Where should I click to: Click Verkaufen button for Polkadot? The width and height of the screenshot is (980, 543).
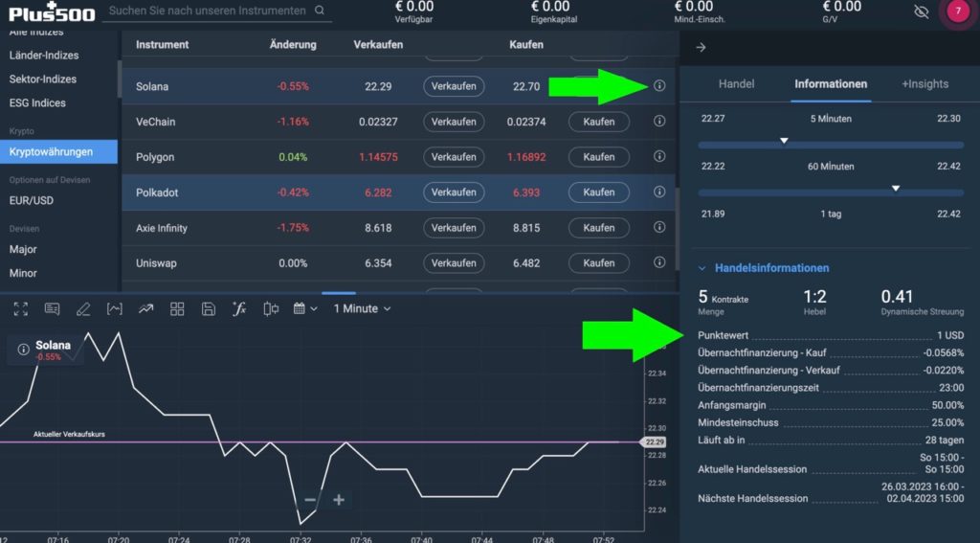[x=454, y=192]
